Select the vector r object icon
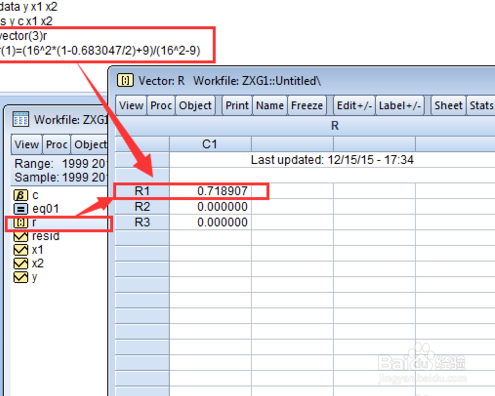Viewport: 495px width, 396px height. click(x=21, y=223)
